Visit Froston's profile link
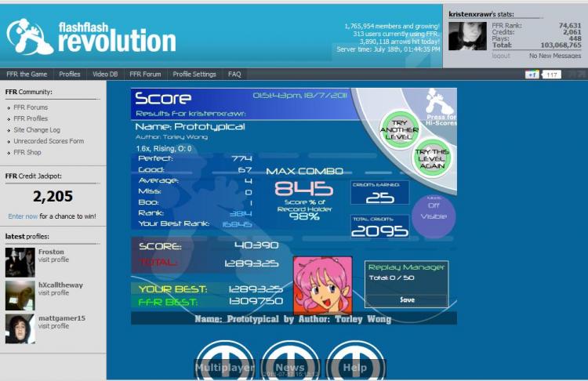The width and height of the screenshot is (588, 381). coord(53,259)
